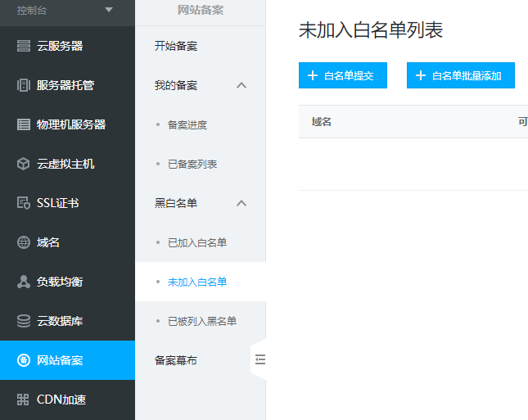Go to 备案进度 in submenu
Screen dimensions: 528x420
[187, 124]
